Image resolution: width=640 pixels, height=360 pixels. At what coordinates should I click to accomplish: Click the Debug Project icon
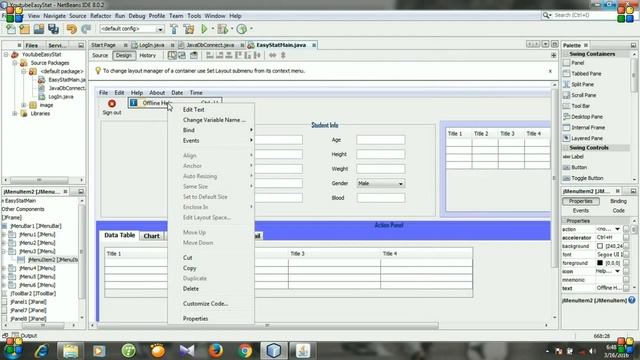coord(222,29)
